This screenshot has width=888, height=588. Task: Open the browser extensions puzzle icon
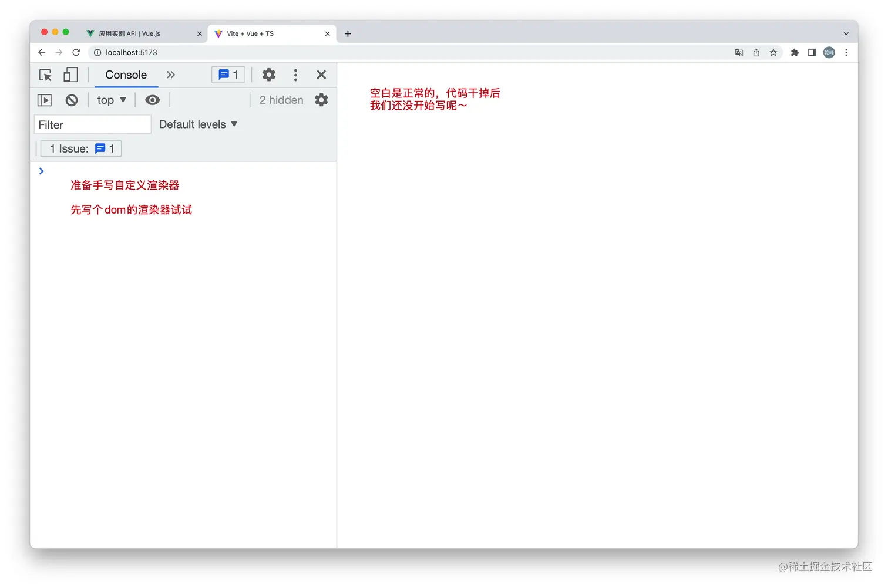(795, 52)
